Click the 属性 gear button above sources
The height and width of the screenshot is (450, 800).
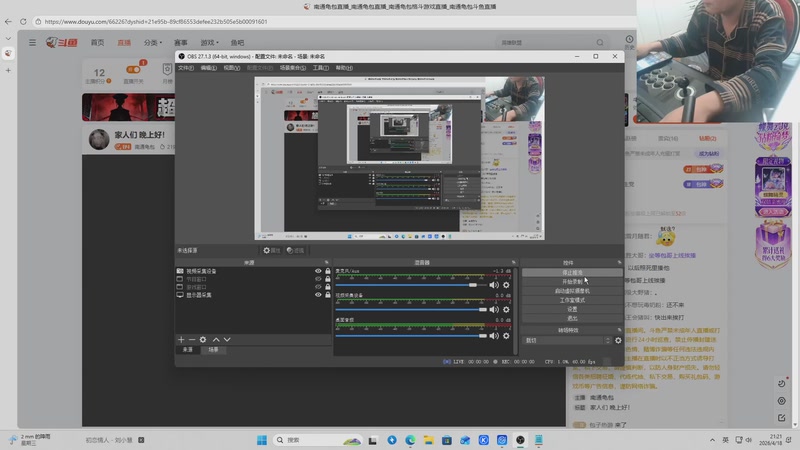[271, 251]
